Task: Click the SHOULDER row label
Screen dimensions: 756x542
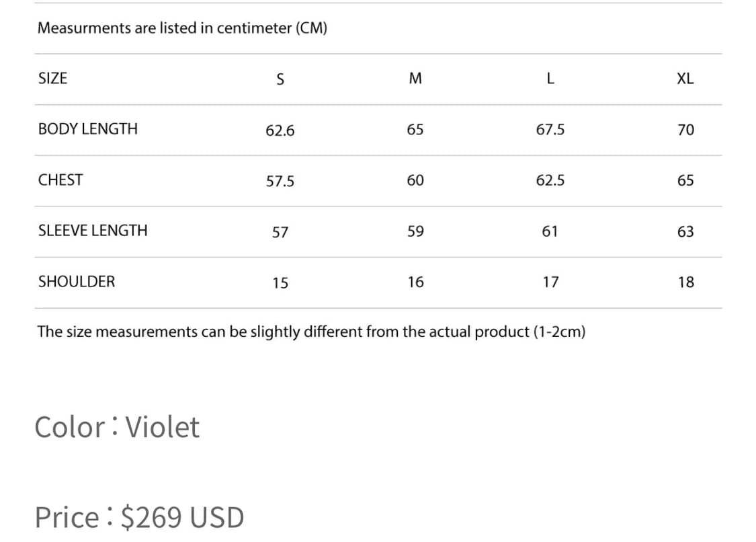Action: (x=77, y=282)
